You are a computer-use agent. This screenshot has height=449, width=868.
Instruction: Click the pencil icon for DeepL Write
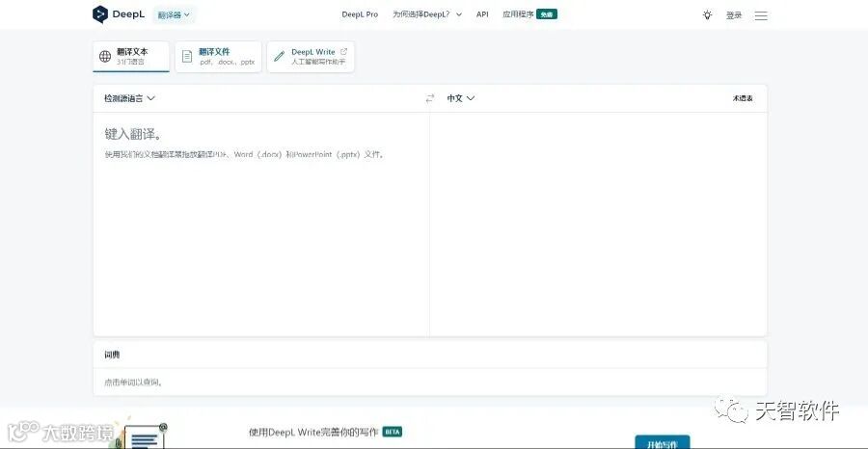[279, 56]
